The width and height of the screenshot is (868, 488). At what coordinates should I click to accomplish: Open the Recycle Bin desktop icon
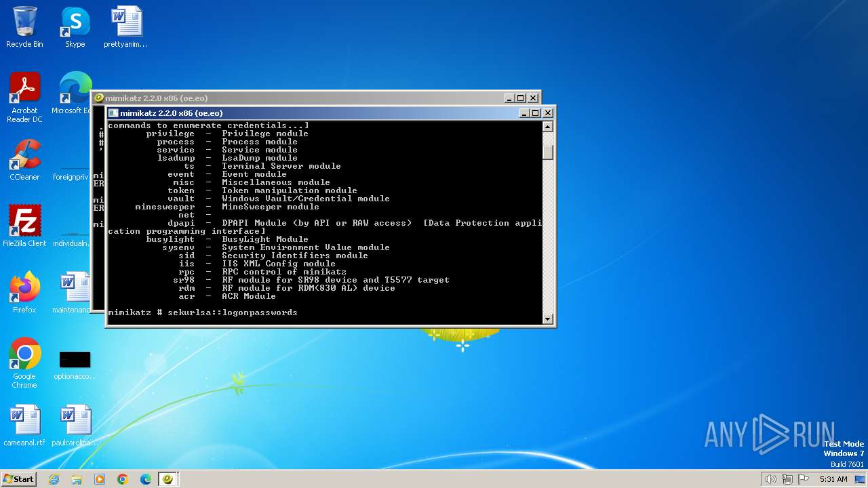[24, 27]
